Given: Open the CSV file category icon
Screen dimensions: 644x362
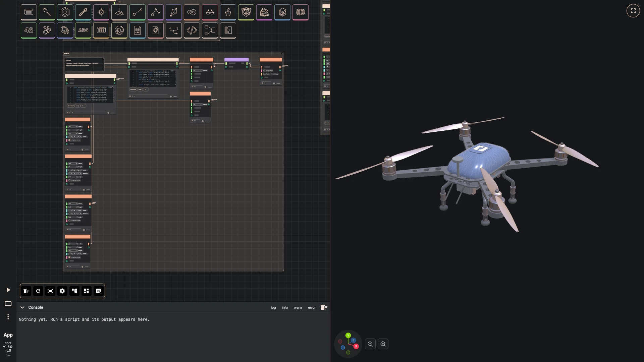Looking at the screenshot, I should click(138, 31).
